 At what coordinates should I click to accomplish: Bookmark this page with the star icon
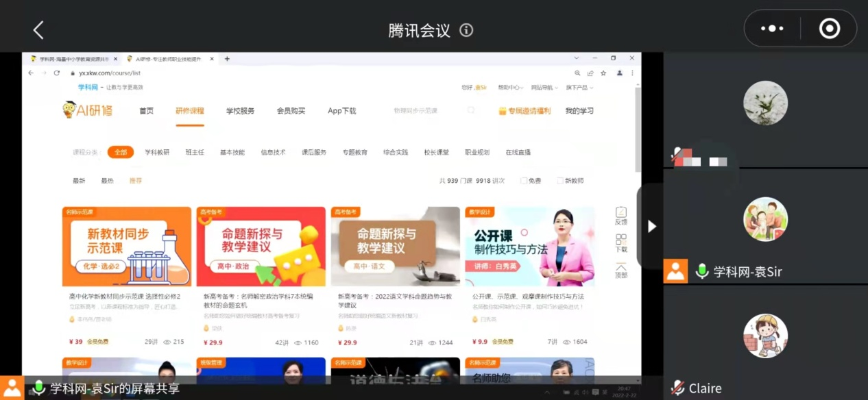603,73
